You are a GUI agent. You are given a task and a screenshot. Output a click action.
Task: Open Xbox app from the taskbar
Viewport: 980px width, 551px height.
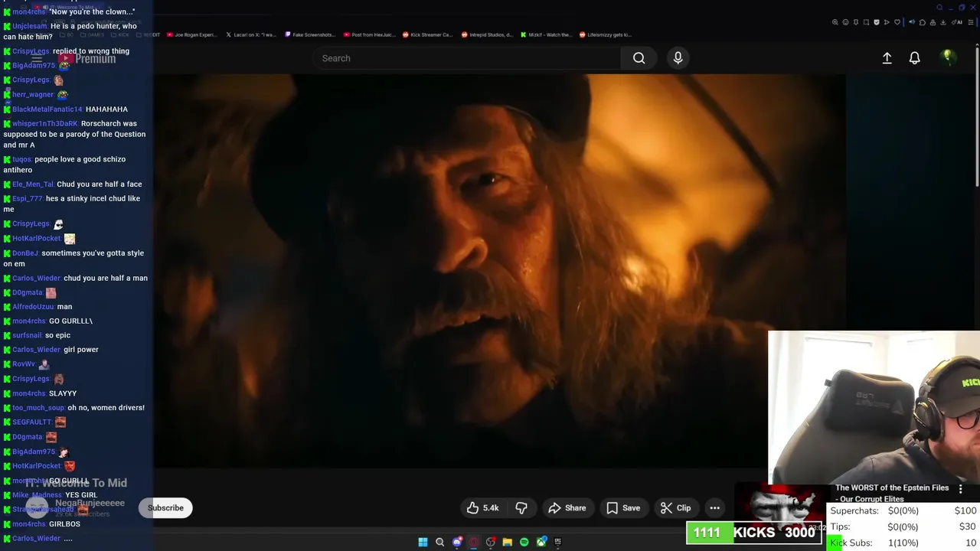click(541, 542)
